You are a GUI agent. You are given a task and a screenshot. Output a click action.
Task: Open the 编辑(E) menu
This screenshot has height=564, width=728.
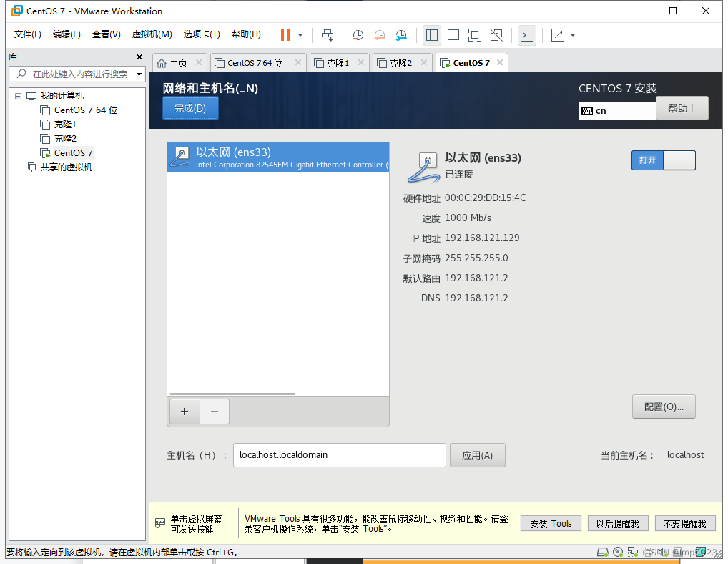tap(67, 34)
